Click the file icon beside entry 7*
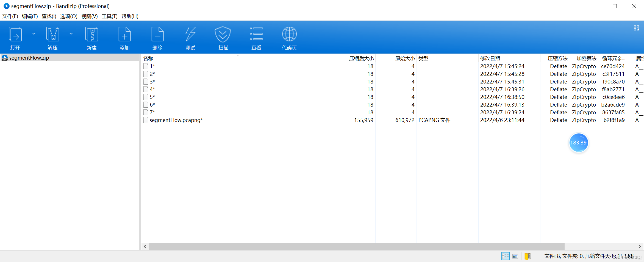This screenshot has height=262, width=644. coord(146,112)
